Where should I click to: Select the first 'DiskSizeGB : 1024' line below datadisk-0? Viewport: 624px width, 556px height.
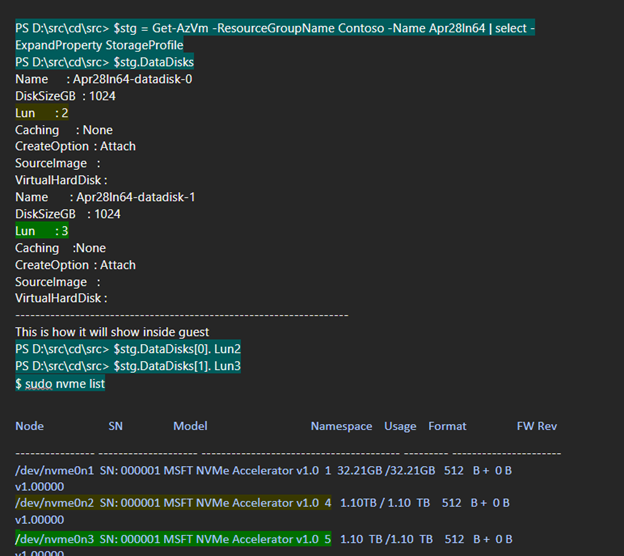click(65, 96)
